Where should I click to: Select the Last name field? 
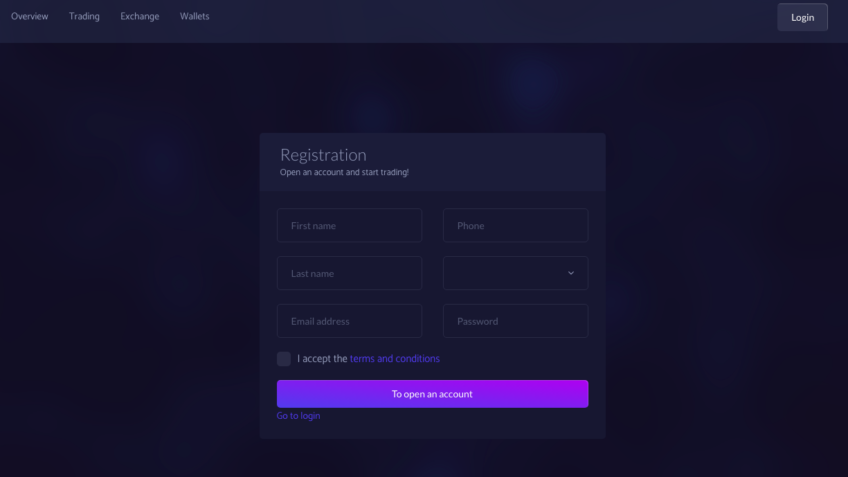[349, 273]
